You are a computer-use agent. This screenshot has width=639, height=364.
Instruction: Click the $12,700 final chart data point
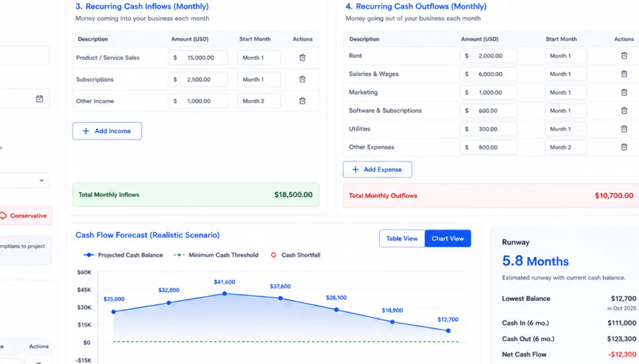tap(448, 331)
